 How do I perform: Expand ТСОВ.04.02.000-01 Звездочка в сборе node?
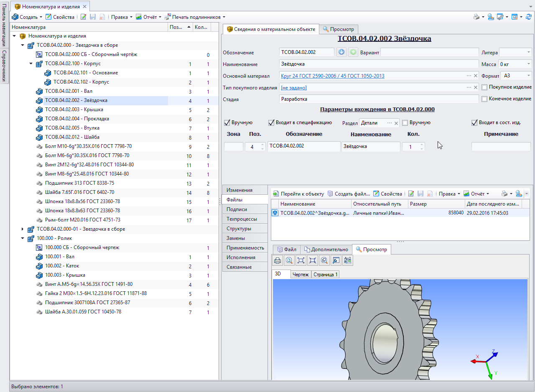coord(23,229)
